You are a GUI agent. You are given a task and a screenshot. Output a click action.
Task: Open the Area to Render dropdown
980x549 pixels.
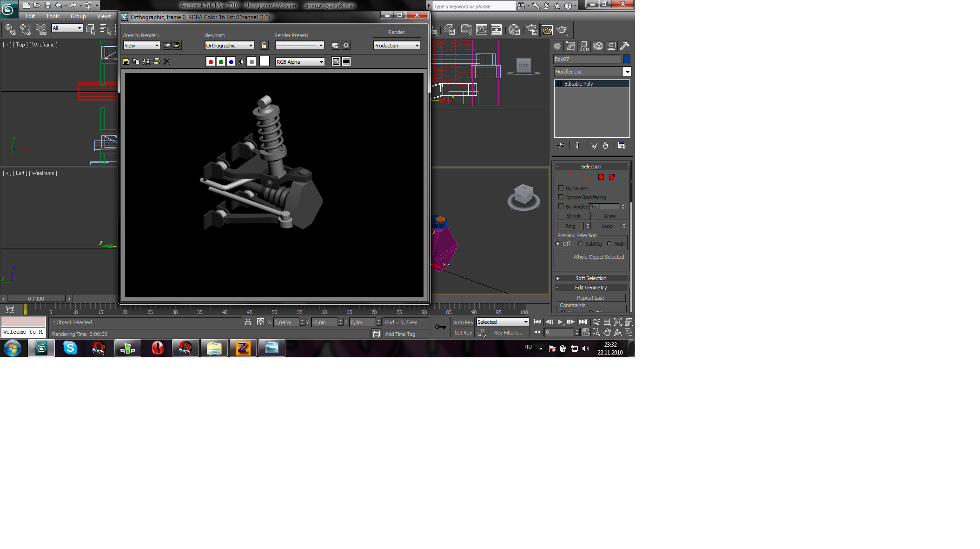142,46
